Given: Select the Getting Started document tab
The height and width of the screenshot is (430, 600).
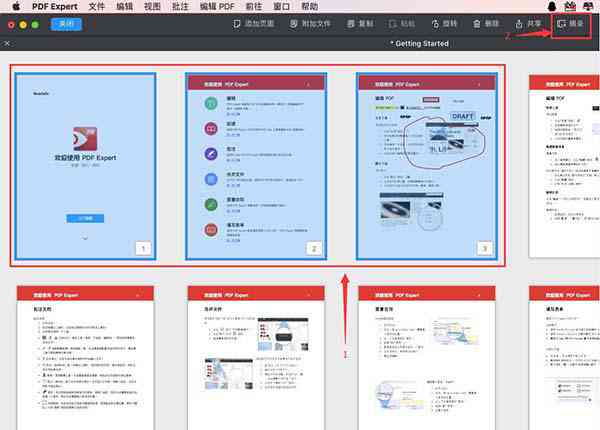Looking at the screenshot, I should point(419,44).
